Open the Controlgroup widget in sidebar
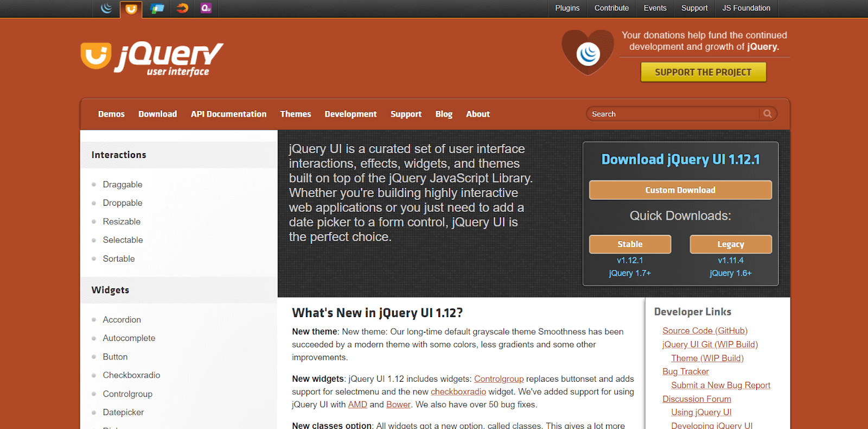Image resolution: width=868 pixels, height=429 pixels. pos(127,394)
